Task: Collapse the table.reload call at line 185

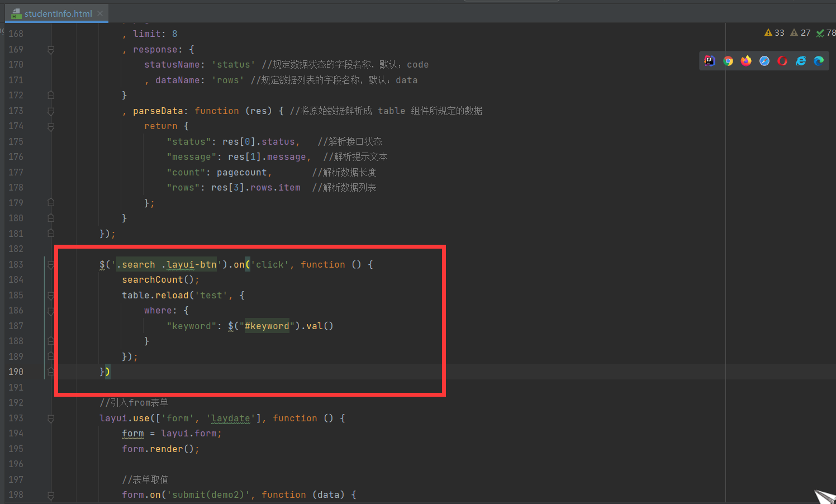Action: [51, 296]
